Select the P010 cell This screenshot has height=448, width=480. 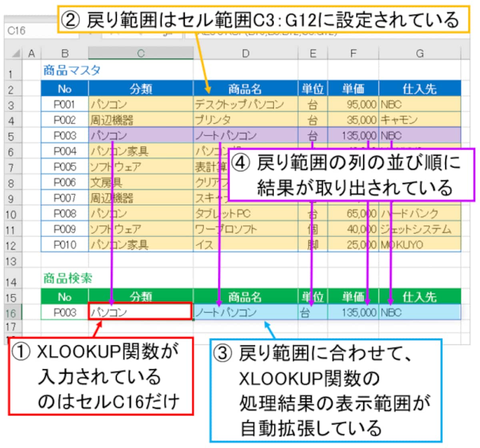(x=65, y=245)
